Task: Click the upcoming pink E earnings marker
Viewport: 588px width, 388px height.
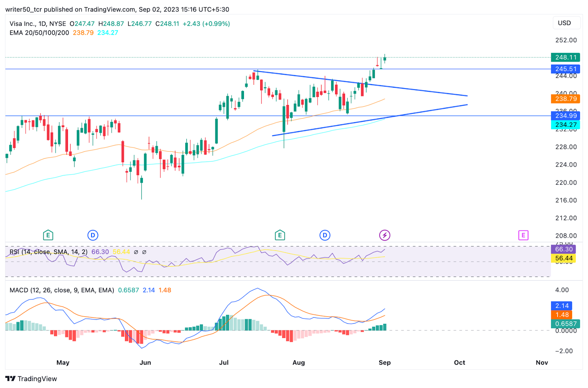Action: 523,235
